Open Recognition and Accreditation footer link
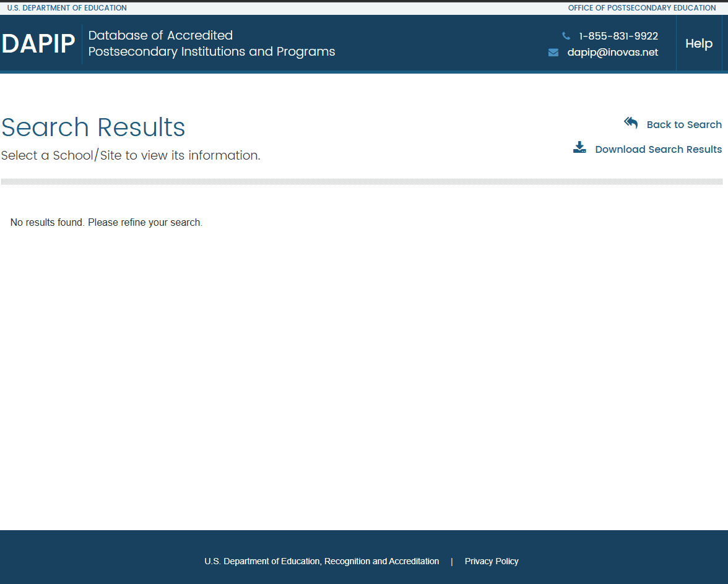Image resolution: width=728 pixels, height=584 pixels. click(x=321, y=561)
